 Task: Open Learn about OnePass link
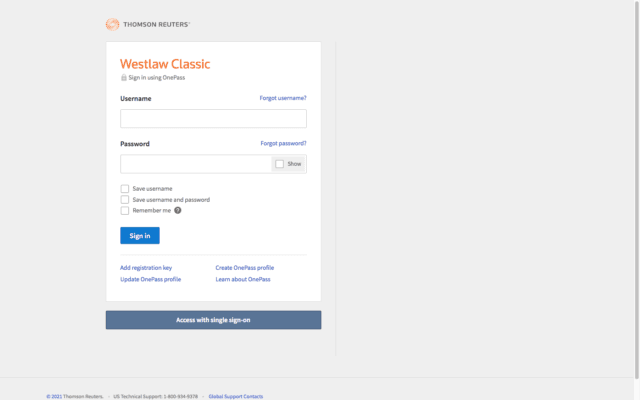tap(243, 279)
